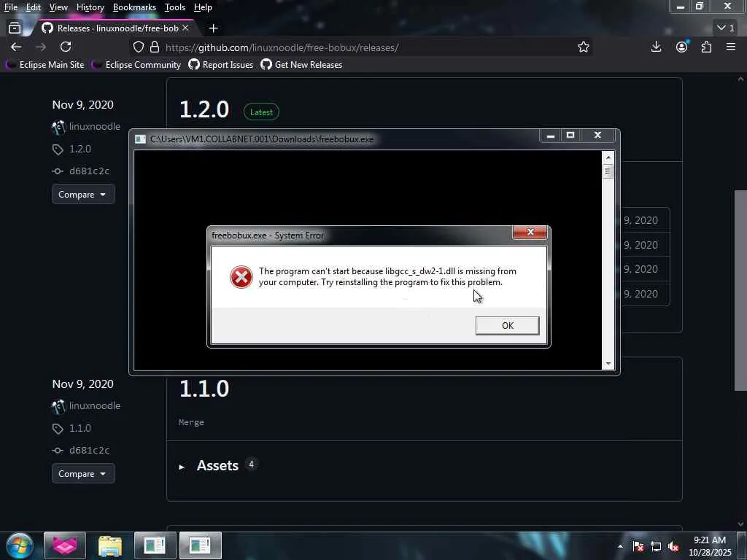Click the 1.1.0 release title
Image resolution: width=747 pixels, height=560 pixels.
coord(204,389)
